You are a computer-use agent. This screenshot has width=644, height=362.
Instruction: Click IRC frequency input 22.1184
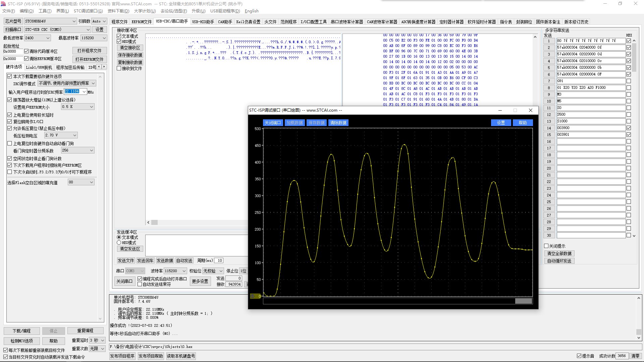click(x=72, y=92)
